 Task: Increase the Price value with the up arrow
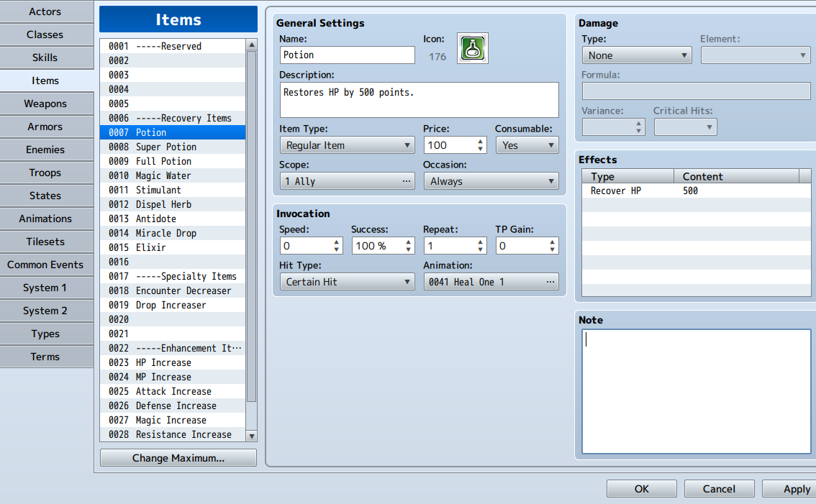481,141
